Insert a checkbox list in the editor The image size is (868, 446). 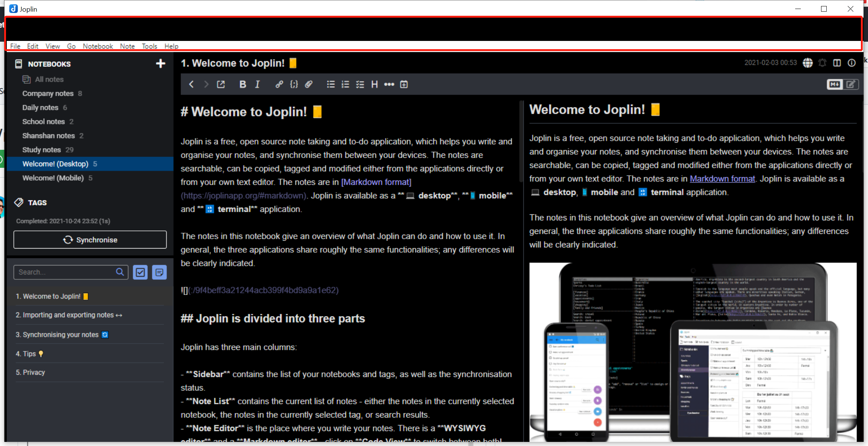(360, 84)
